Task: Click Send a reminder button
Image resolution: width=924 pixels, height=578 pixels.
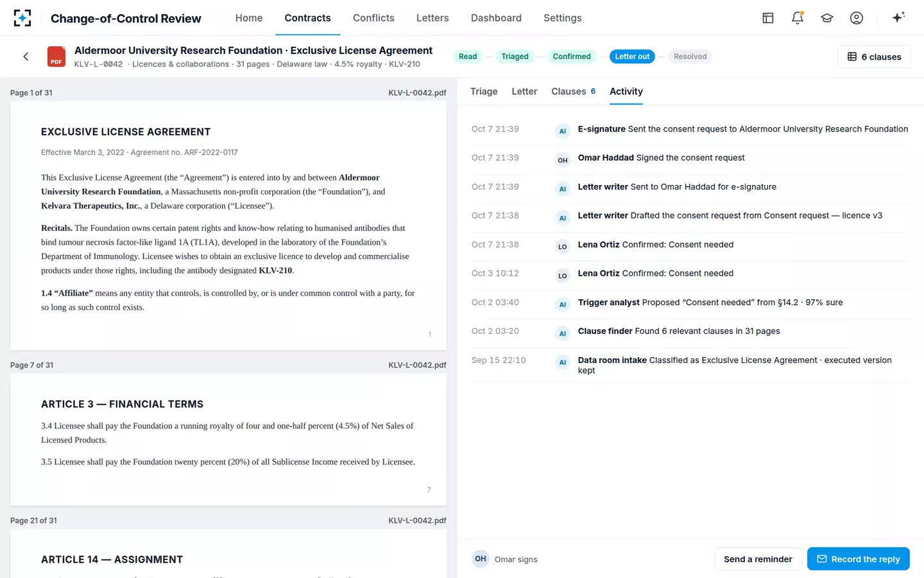Action: tap(758, 559)
